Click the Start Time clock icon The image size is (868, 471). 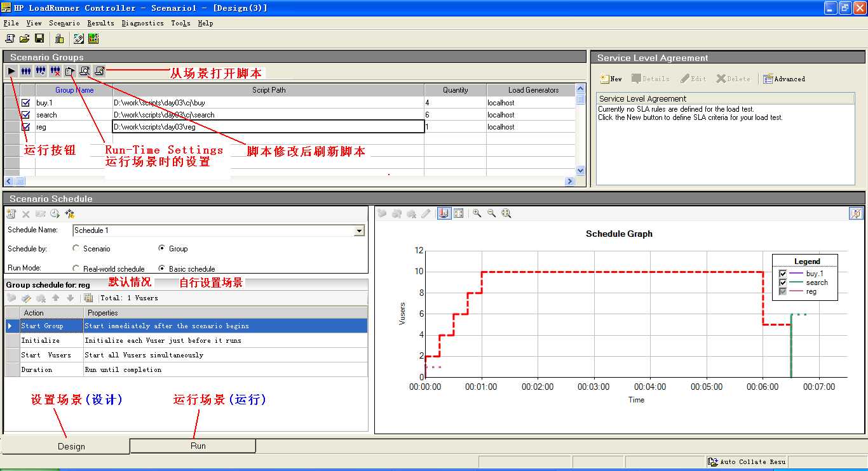(x=55, y=214)
